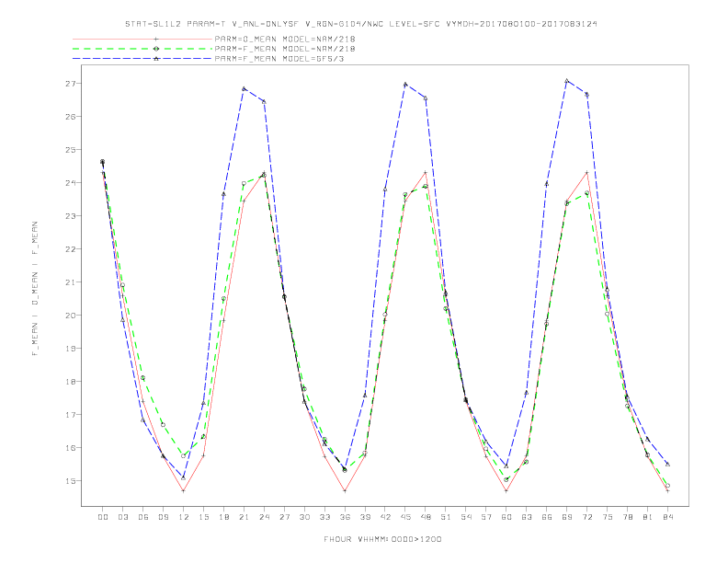Click y-axis tick label 15
Viewport: 728px width, 563px height.
[71, 481]
